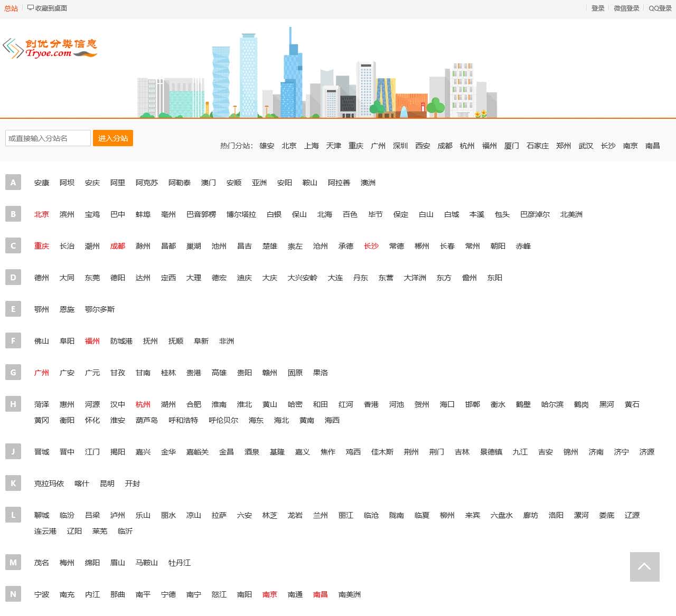676x616 pixels.
Task: Select the letter B index badge
Action: pos(13,214)
